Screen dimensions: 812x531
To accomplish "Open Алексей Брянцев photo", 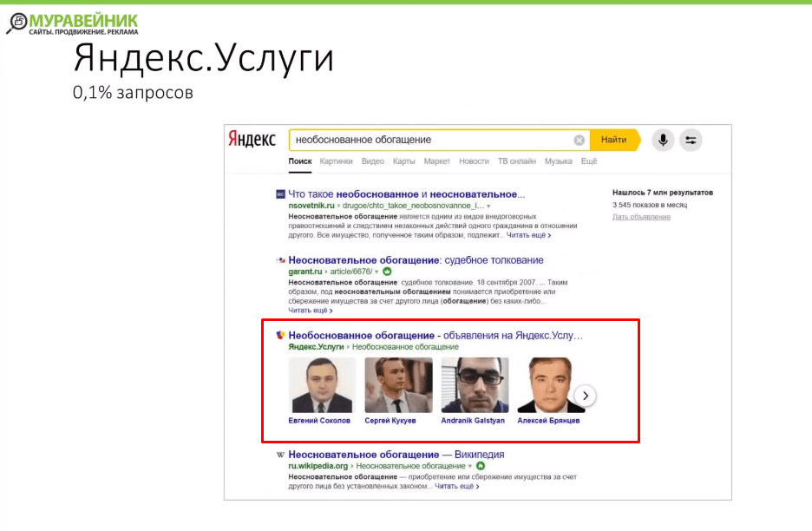I will point(551,385).
